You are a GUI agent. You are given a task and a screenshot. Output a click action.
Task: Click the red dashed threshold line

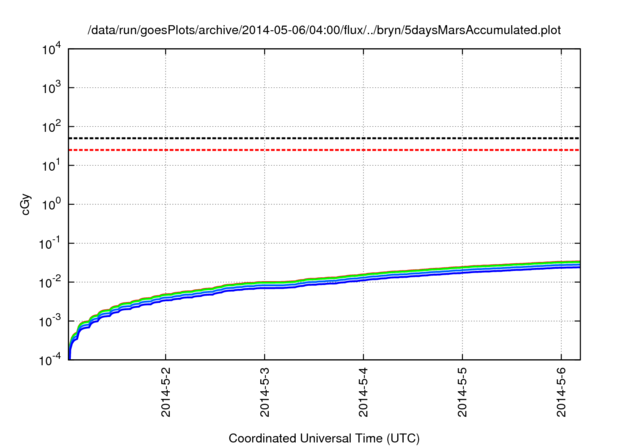tap(324, 150)
